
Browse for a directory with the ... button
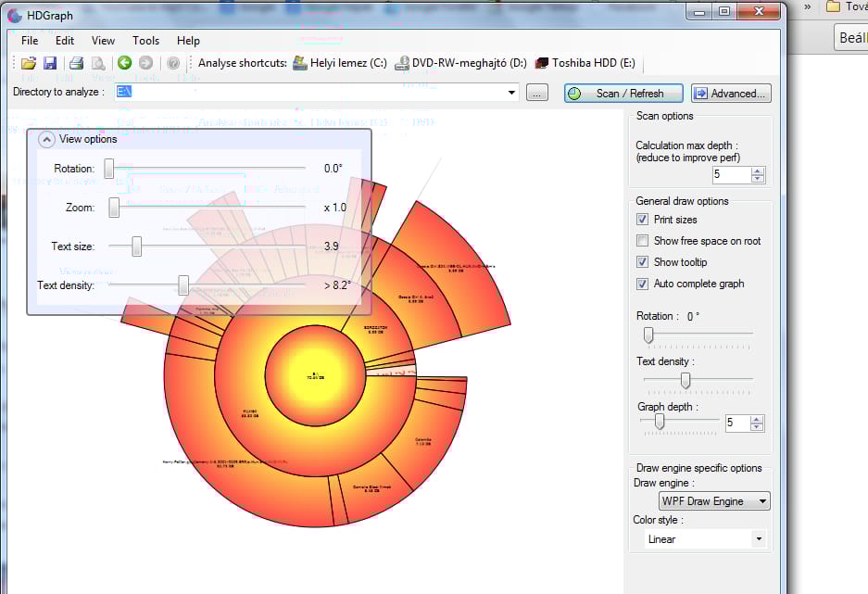coord(536,93)
